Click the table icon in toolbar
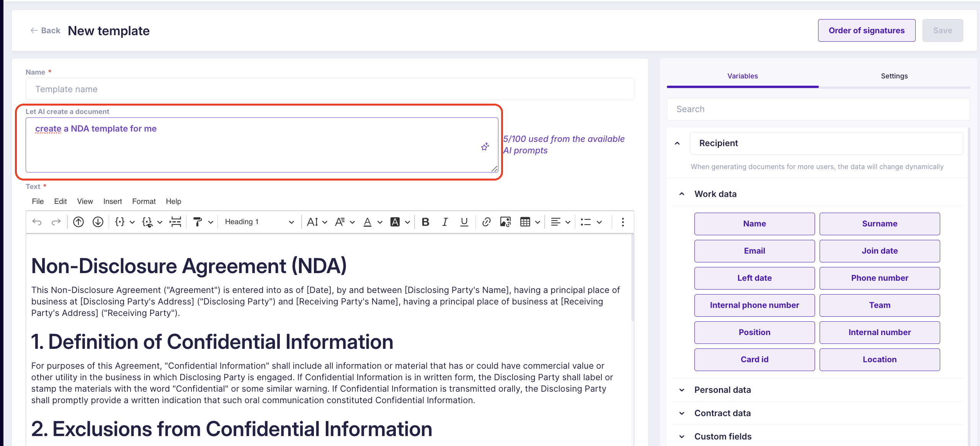This screenshot has height=446, width=980. click(x=525, y=222)
